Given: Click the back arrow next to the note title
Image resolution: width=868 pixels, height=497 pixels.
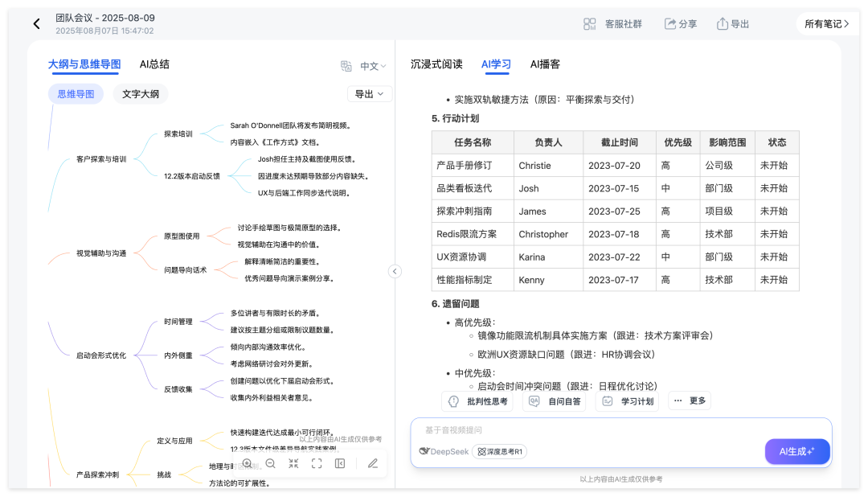Looking at the screenshot, I should click(x=35, y=23).
